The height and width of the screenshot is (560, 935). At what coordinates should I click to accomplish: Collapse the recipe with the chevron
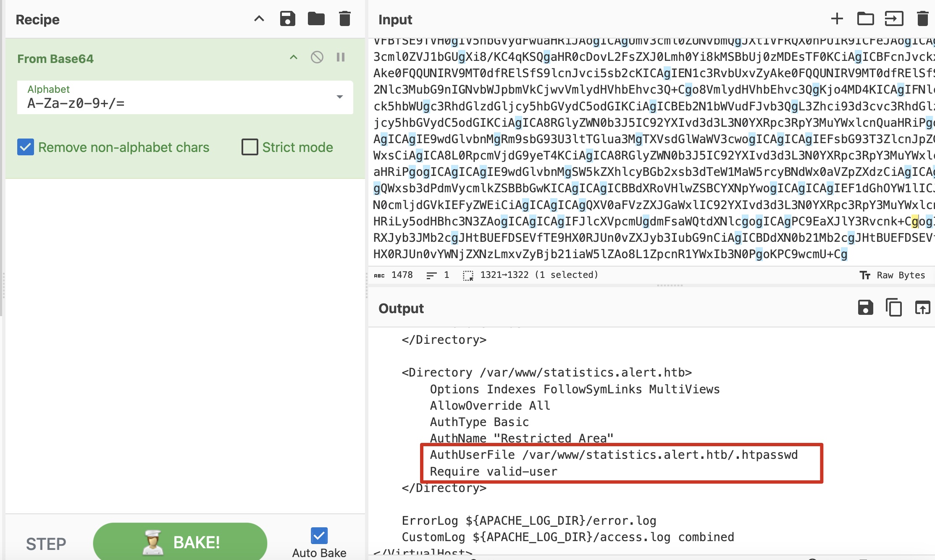pos(259,19)
